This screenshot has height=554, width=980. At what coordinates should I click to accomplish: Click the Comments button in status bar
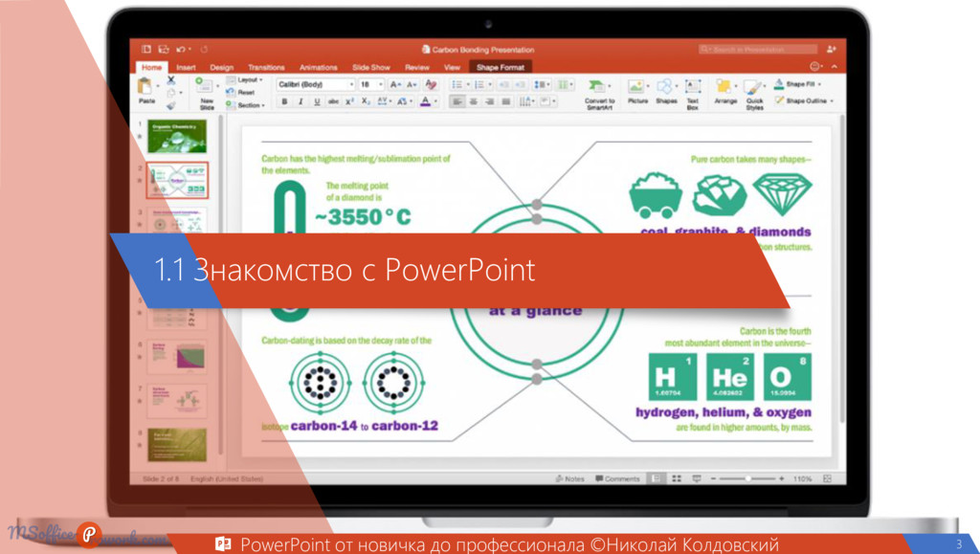tap(617, 478)
